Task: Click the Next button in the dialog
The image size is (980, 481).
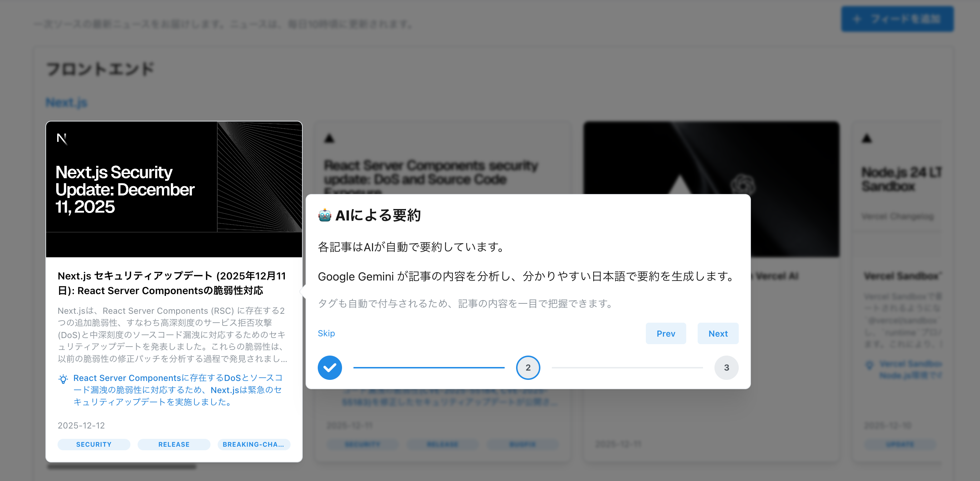Action: [x=718, y=333]
